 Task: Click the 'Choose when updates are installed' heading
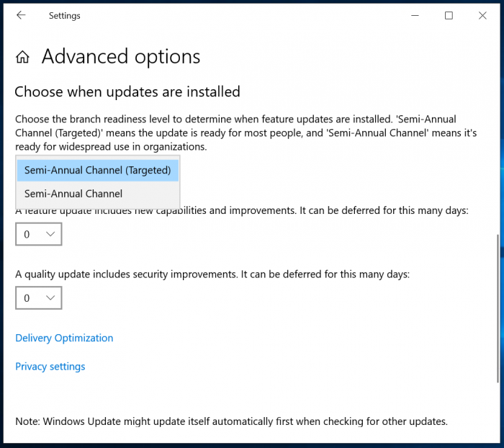[127, 91]
